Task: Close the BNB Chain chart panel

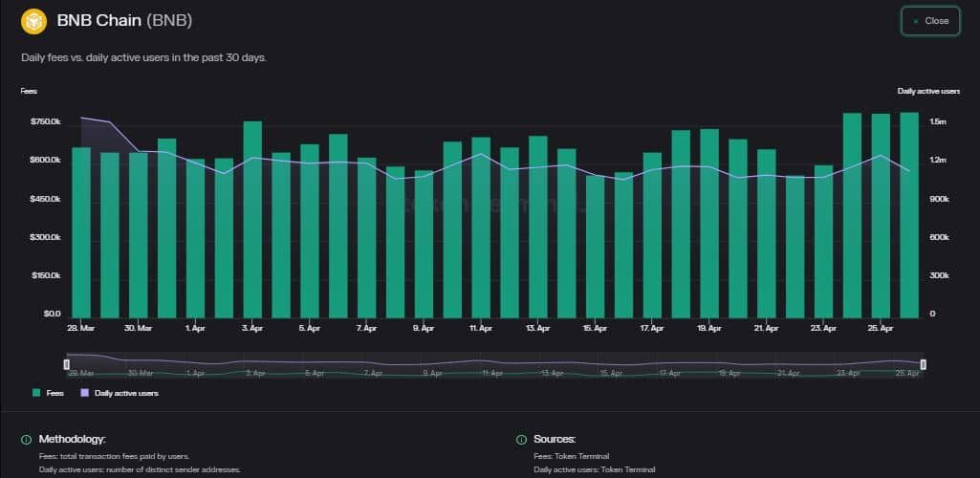Action: click(930, 21)
